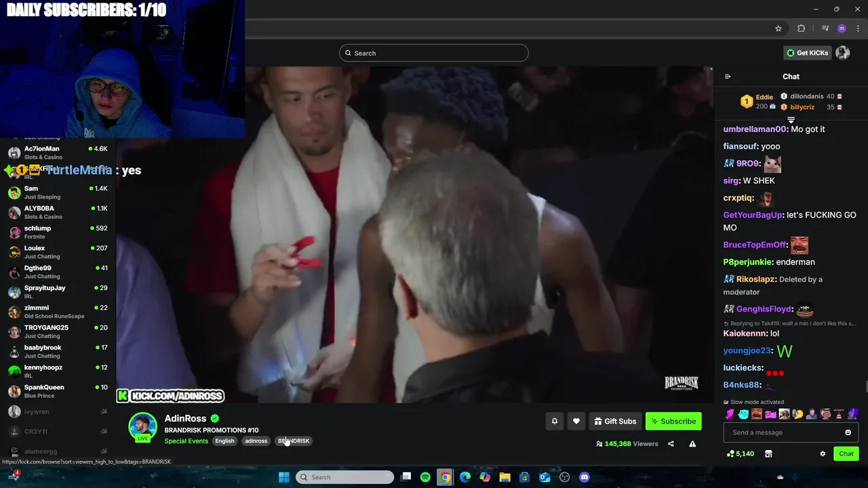Open Discord from the taskbar
This screenshot has width=868, height=488.
pos(585,477)
